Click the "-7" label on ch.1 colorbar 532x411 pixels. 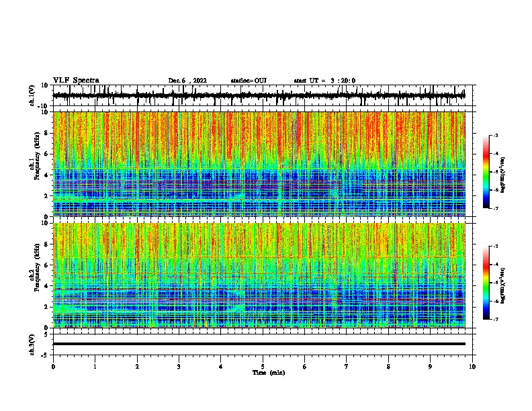(x=496, y=208)
